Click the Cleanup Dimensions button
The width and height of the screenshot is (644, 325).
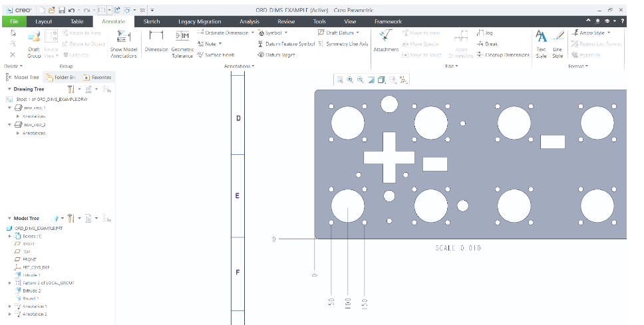point(503,54)
